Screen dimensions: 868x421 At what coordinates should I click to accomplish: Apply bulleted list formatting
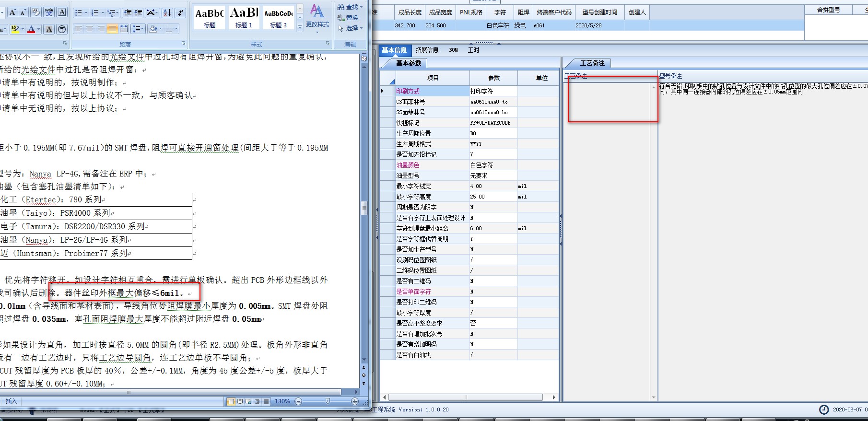point(79,13)
